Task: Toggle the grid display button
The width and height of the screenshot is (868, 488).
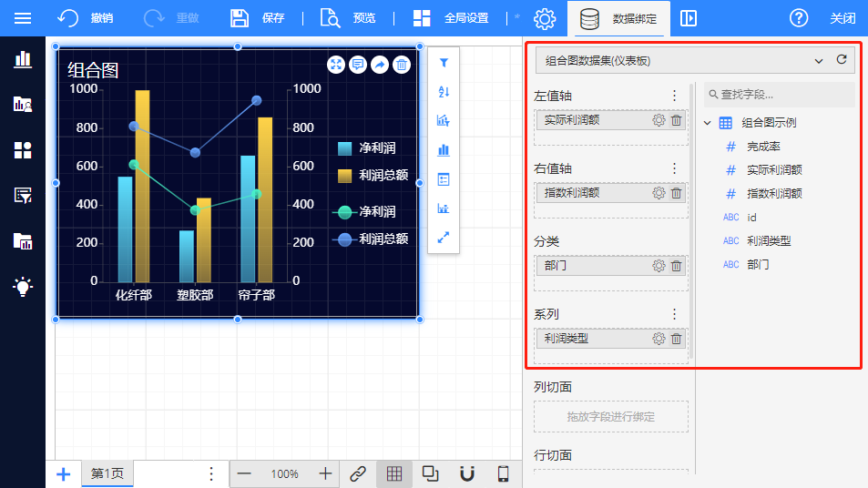Action: (x=393, y=473)
